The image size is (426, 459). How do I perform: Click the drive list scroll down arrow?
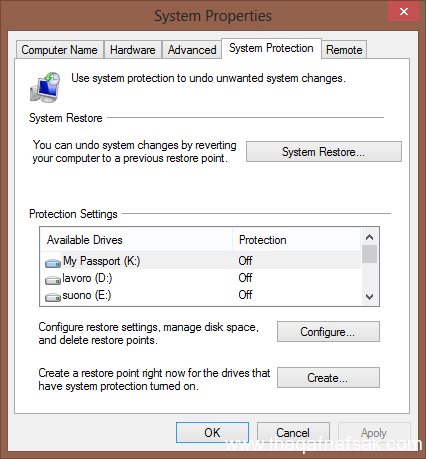(x=369, y=296)
